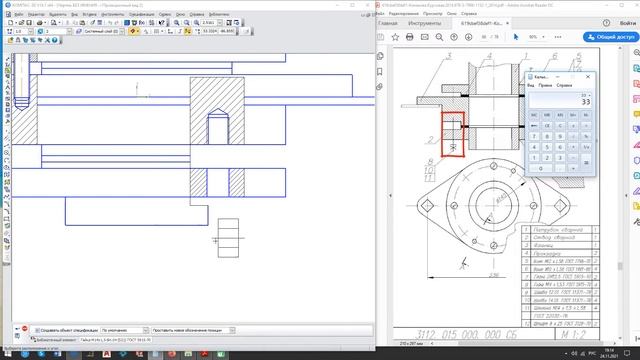This screenshot has height=360, width=640.
Task: Expand the line scale 1.0 dropdown
Action: 31,31
